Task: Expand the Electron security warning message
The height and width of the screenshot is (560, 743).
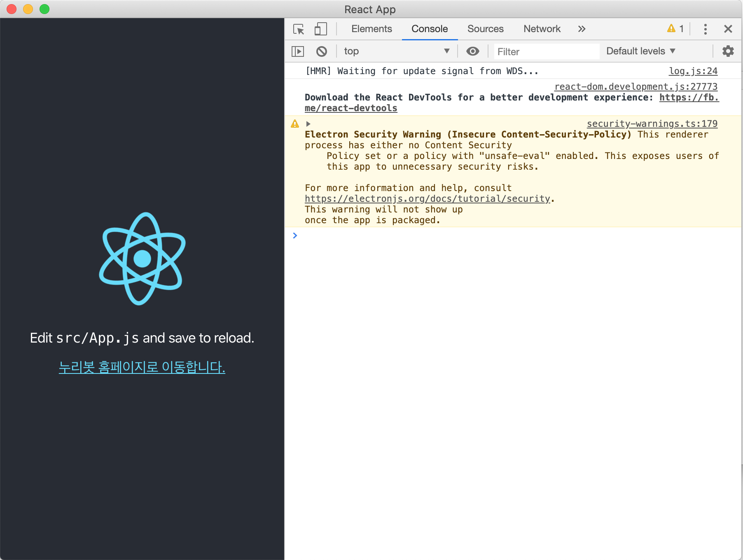Action: click(308, 124)
